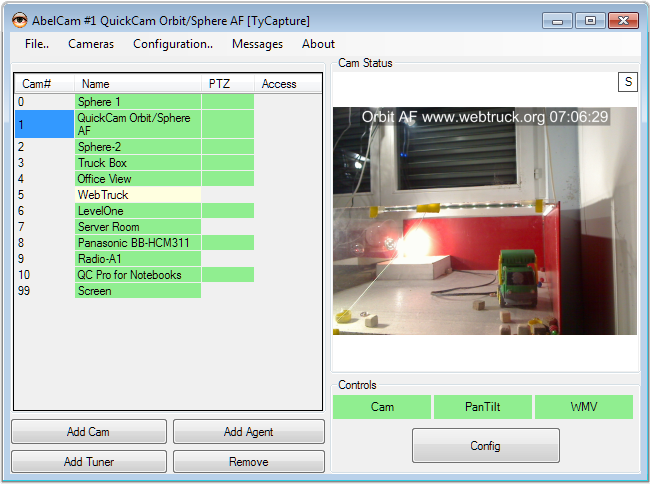This screenshot has width=650, height=484.
Task: Click the Add Agent button
Action: point(248,432)
